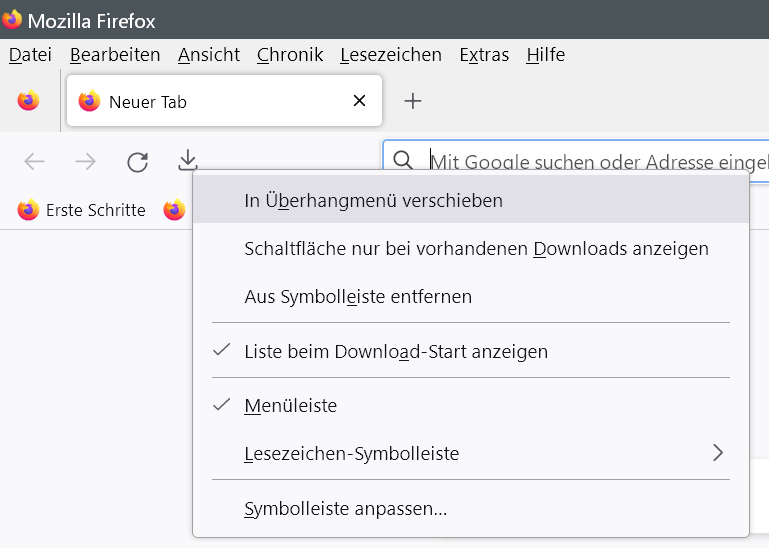Screen dimensions: 769x548
Task: Open the Lesezeichen menu in menu bar
Action: tap(391, 55)
